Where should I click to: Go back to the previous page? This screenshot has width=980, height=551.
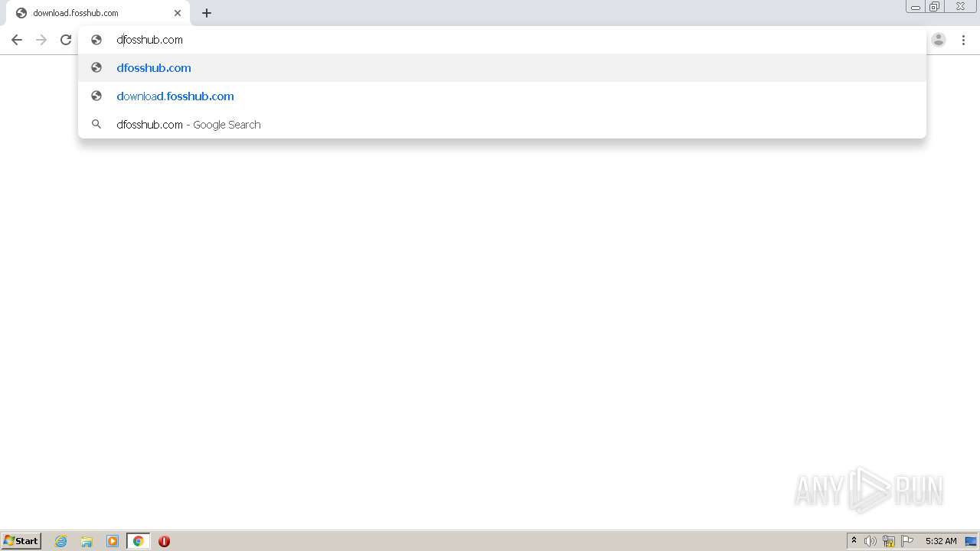[x=17, y=40]
